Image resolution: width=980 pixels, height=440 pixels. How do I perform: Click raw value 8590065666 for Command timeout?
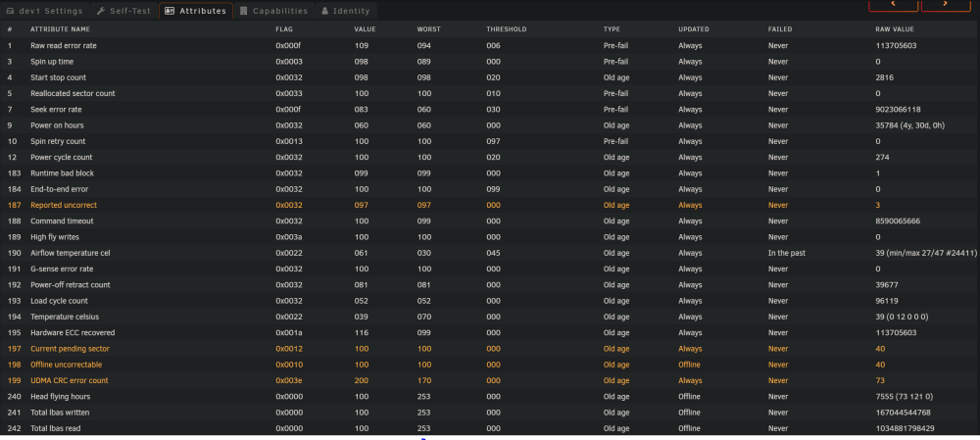pos(898,221)
